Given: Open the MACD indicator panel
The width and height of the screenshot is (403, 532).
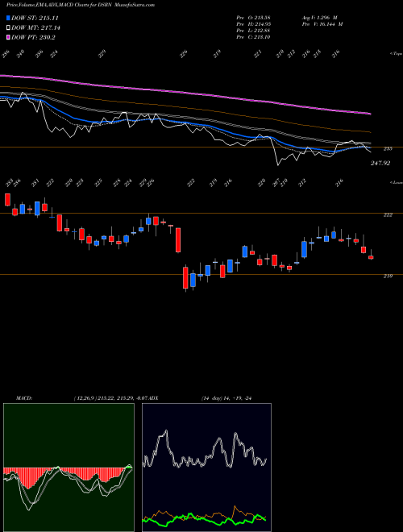Looking at the screenshot, I should (x=69, y=468).
